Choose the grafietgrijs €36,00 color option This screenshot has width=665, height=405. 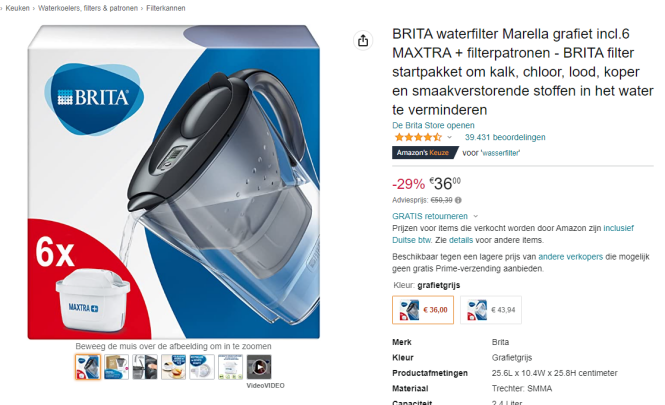pyautogui.click(x=423, y=310)
